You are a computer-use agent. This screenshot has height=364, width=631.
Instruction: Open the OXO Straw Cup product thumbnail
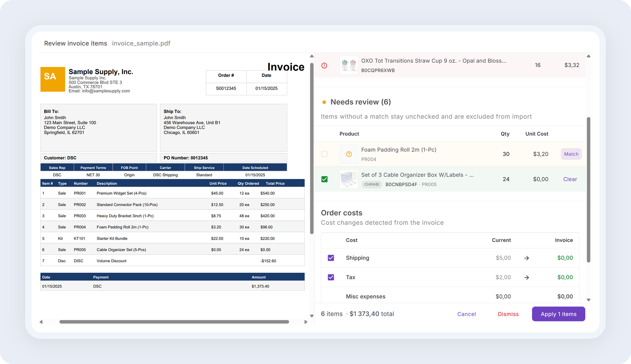(349, 65)
